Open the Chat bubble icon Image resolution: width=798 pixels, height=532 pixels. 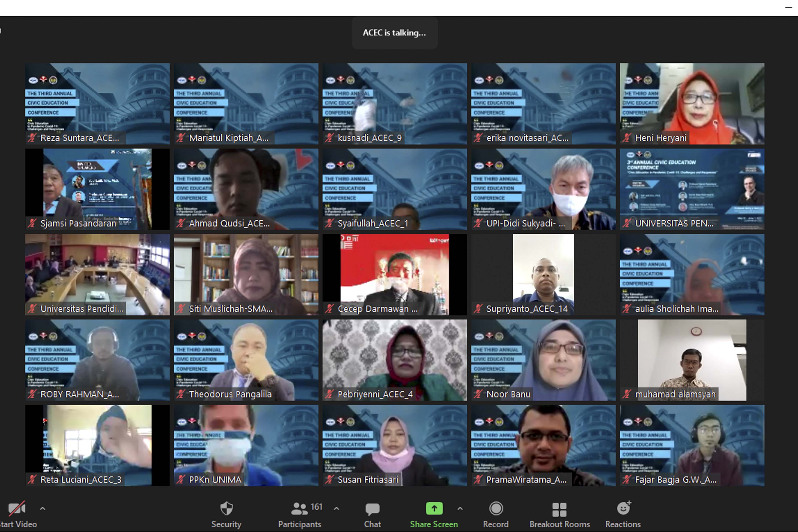tap(372, 509)
